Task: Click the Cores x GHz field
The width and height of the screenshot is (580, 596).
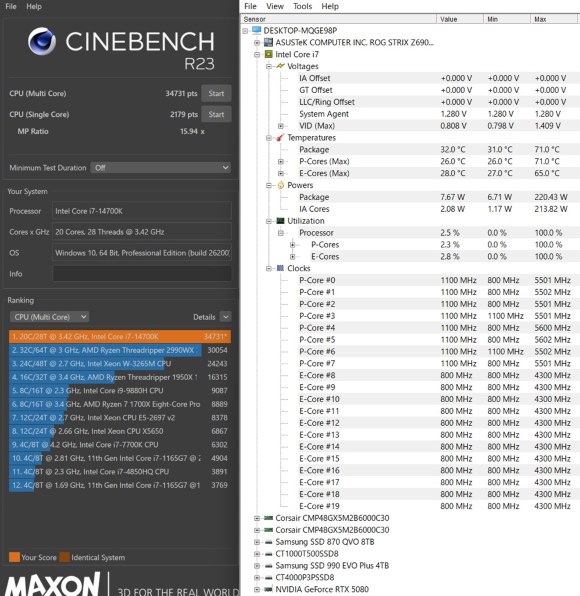Action: [142, 232]
